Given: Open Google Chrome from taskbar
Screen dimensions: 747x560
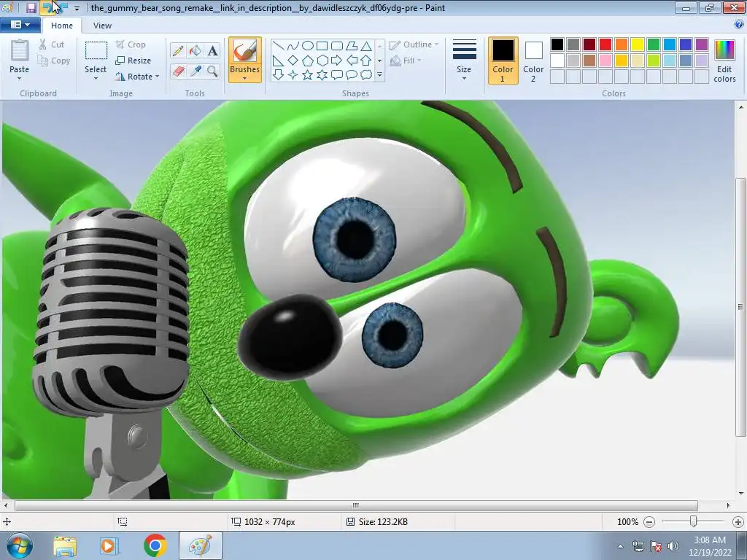Looking at the screenshot, I should (x=155, y=545).
